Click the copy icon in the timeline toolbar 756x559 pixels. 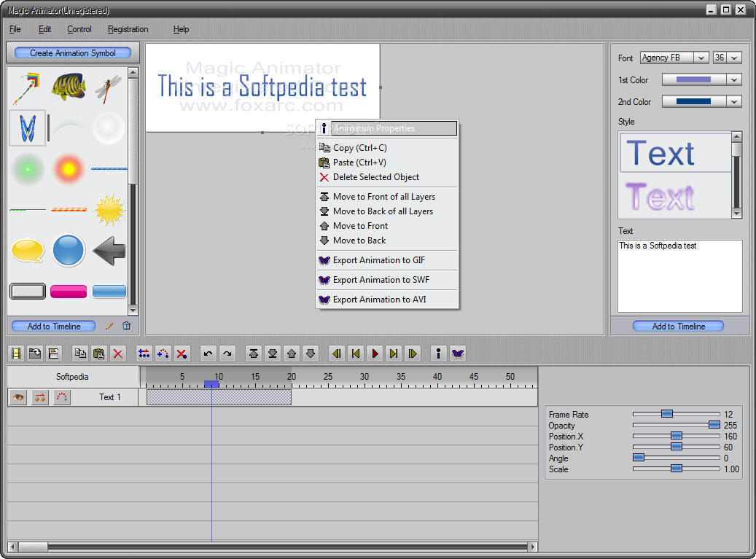(x=80, y=353)
